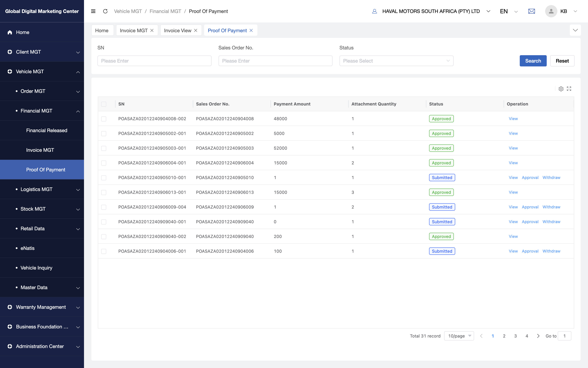
Task: Open the 10/page size dropdown
Action: click(459, 336)
